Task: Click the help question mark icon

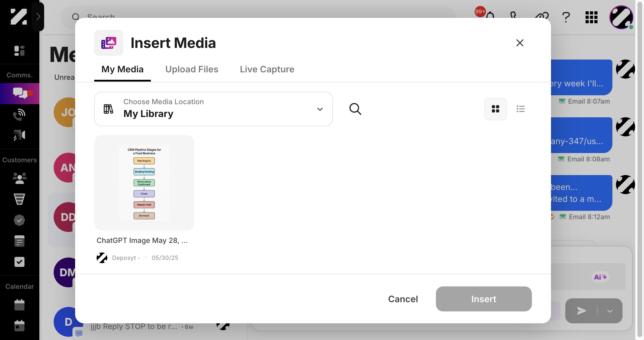Action: pyautogui.click(x=566, y=17)
